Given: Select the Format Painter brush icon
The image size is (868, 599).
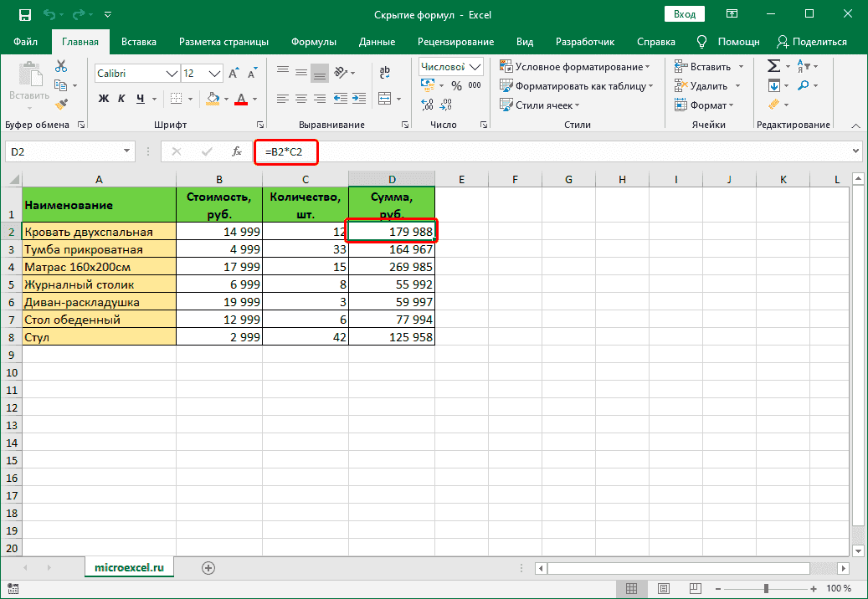Looking at the screenshot, I should click(x=61, y=104).
